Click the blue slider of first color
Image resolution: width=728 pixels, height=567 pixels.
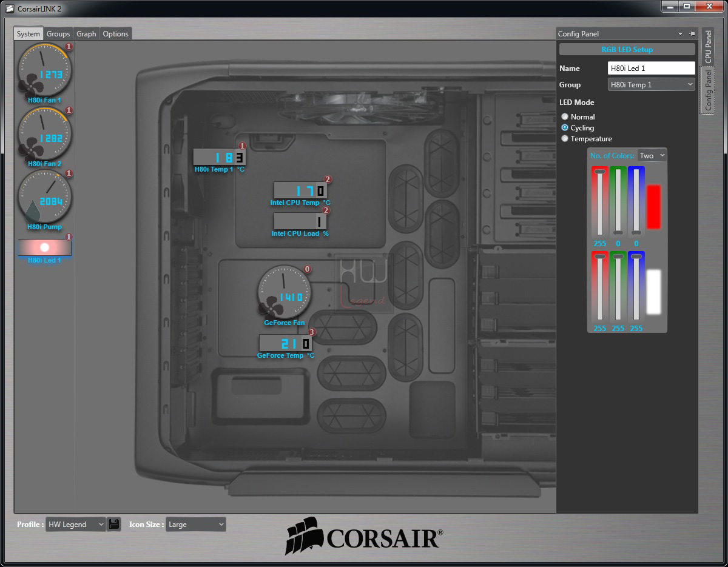[636, 202]
